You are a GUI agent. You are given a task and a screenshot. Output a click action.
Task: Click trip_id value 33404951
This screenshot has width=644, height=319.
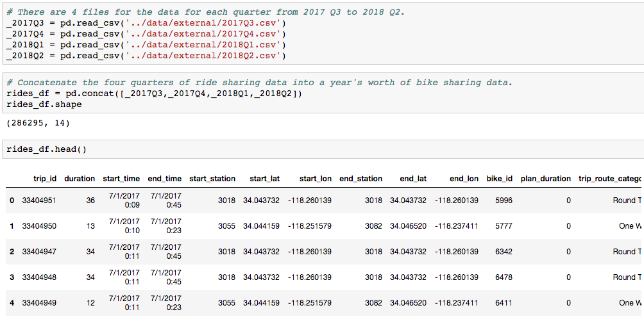(x=39, y=200)
